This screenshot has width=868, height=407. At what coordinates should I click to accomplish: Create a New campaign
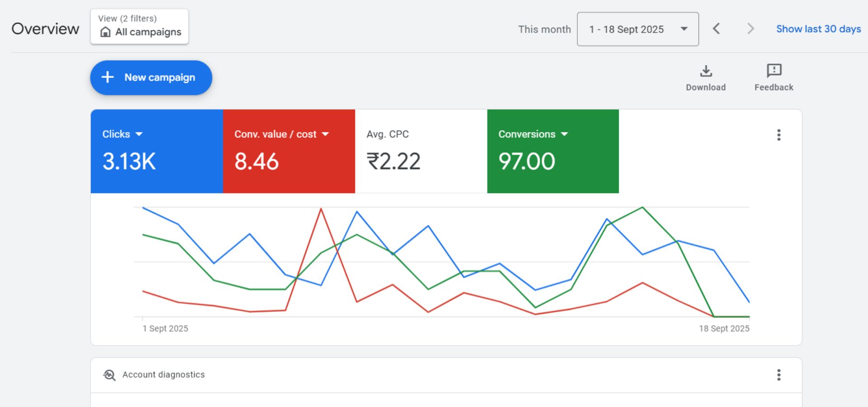tap(151, 78)
